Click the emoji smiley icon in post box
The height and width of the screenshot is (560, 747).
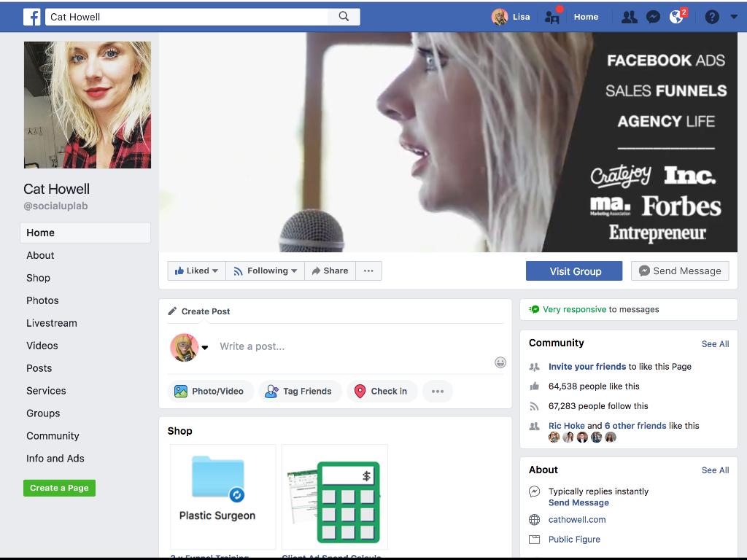click(500, 362)
